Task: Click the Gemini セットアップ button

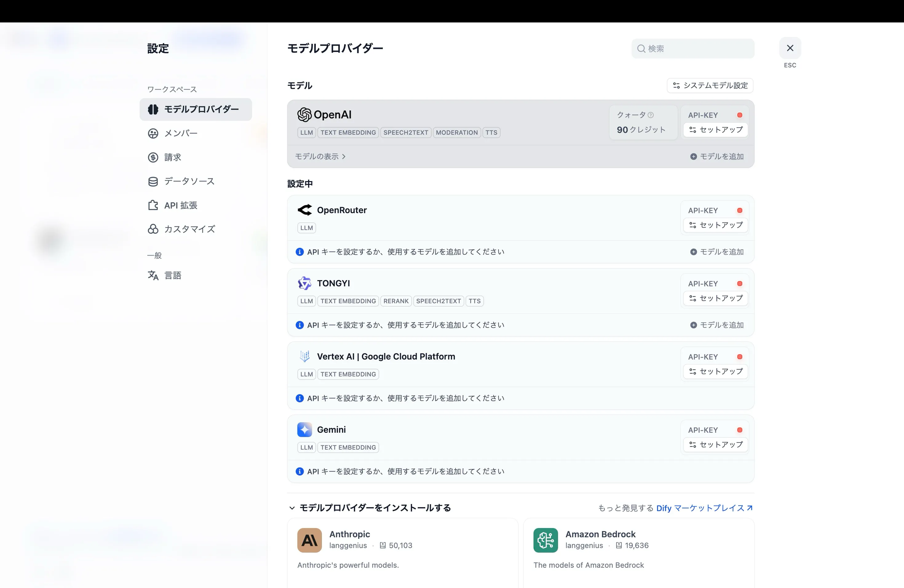Action: click(x=716, y=444)
